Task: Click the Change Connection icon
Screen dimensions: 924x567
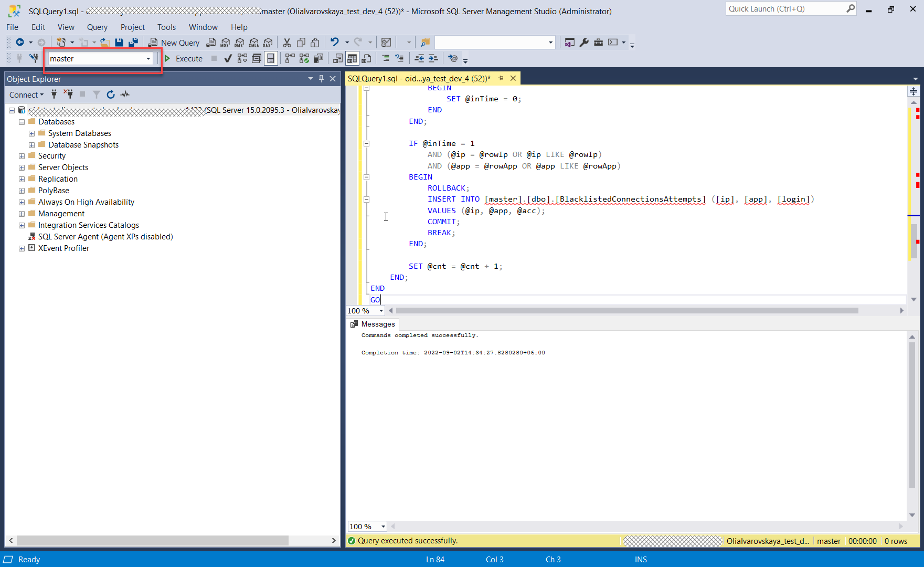Action: tap(34, 58)
